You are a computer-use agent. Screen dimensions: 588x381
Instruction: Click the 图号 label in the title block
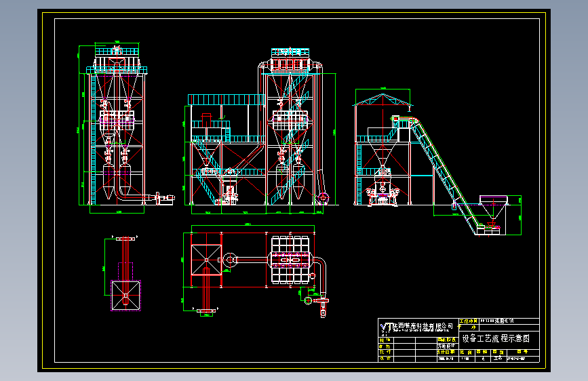point(522,352)
